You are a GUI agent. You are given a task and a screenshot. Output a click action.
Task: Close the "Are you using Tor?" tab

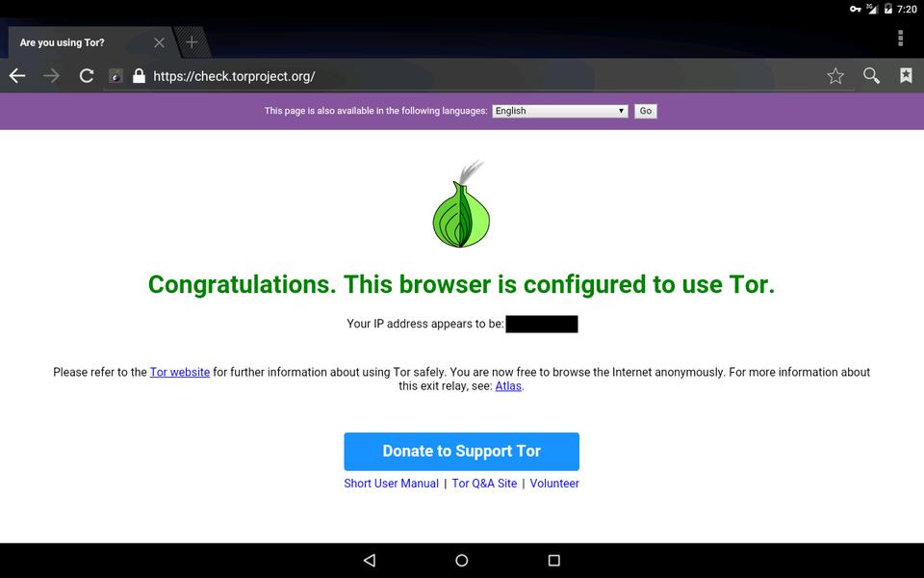pyautogui.click(x=159, y=42)
